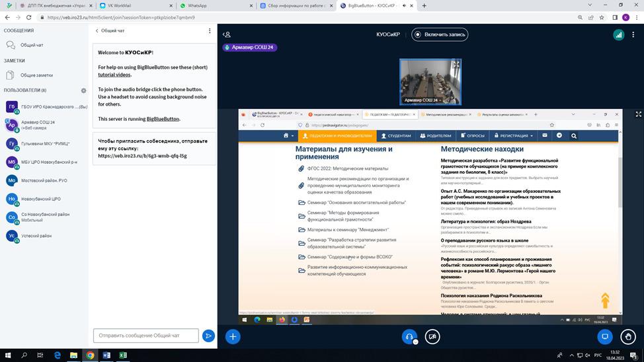Viewport: 644px width, 362px height.
Task: Open Word from the Windows taskbar
Action: (106, 355)
